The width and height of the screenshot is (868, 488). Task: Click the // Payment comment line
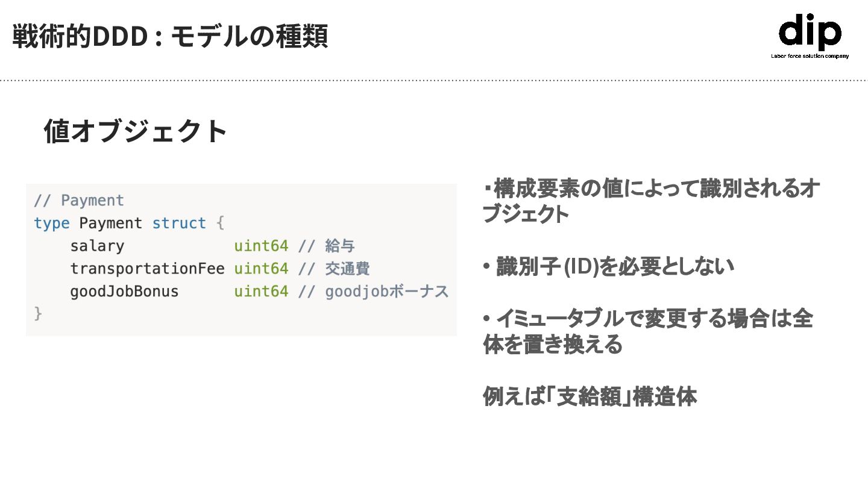[x=79, y=201]
